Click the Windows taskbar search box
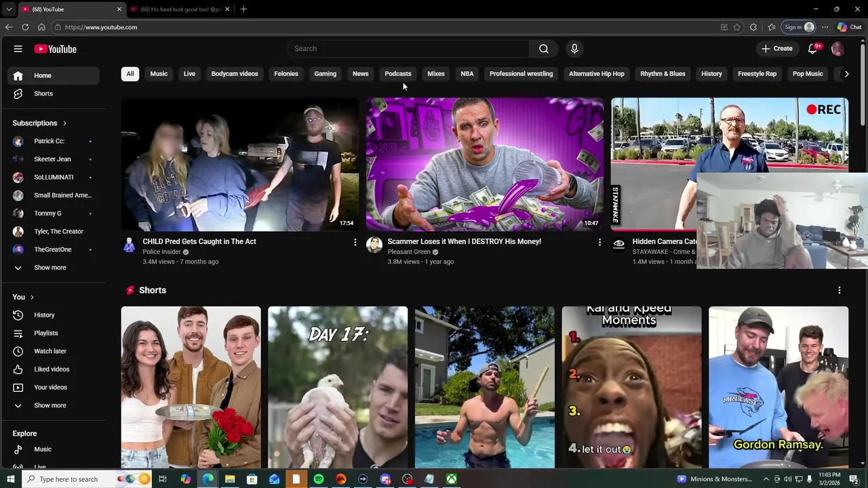 (x=88, y=479)
